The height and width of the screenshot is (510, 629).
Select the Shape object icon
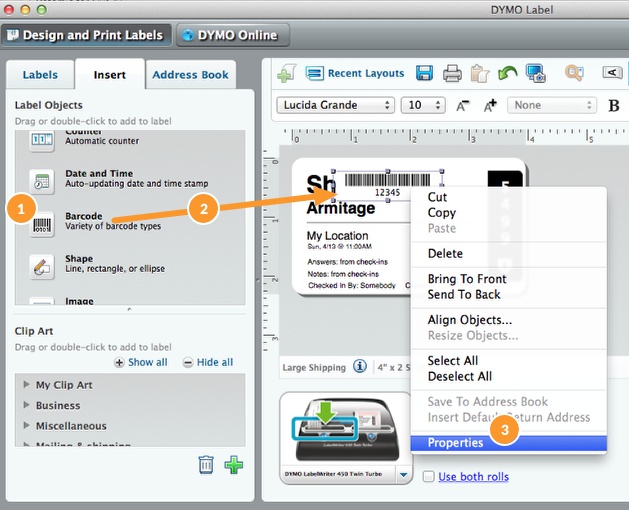click(x=42, y=267)
